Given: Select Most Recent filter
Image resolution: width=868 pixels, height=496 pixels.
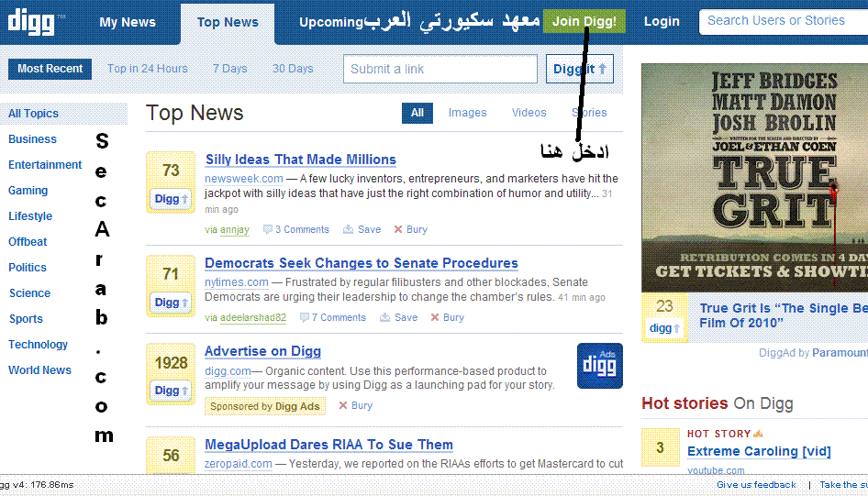Looking at the screenshot, I should (x=50, y=69).
